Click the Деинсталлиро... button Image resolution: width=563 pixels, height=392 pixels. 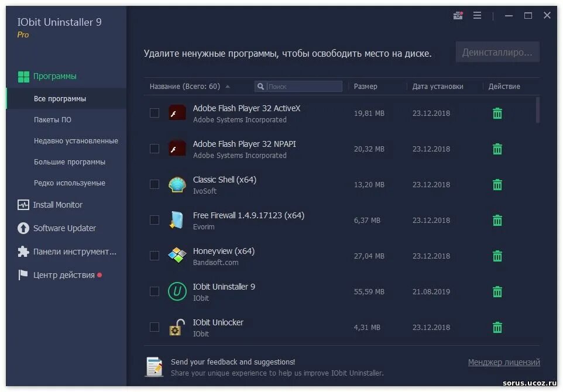(497, 53)
